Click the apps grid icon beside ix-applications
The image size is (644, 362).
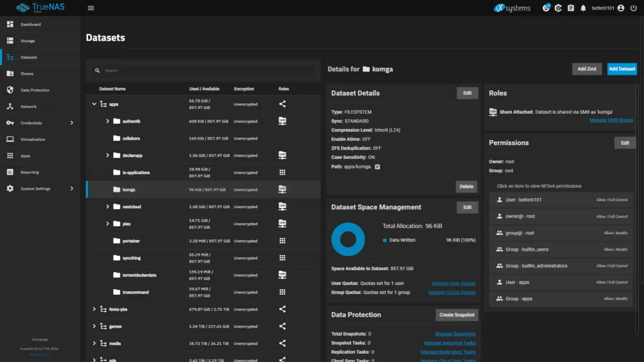coord(282,172)
